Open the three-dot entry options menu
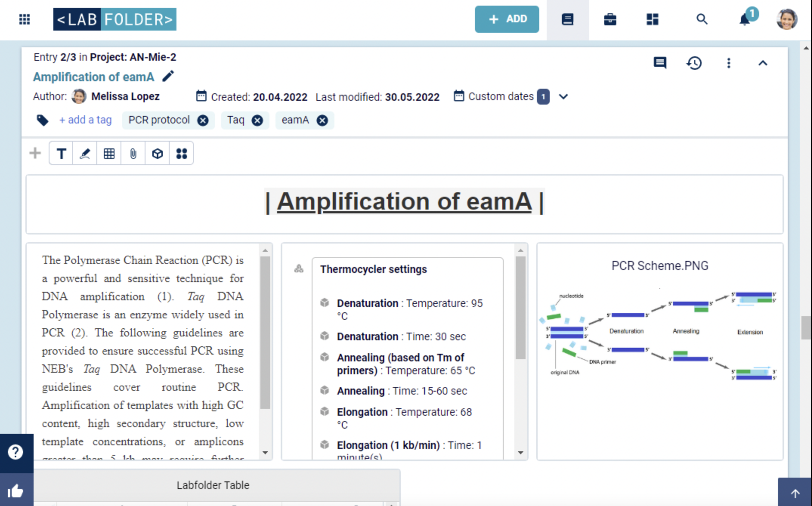 (728, 63)
